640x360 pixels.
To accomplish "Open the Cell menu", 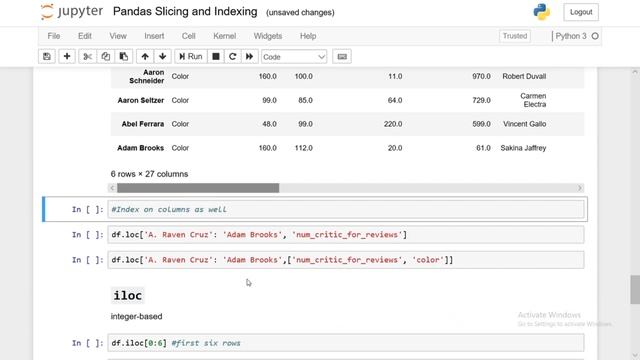I will click(x=189, y=36).
